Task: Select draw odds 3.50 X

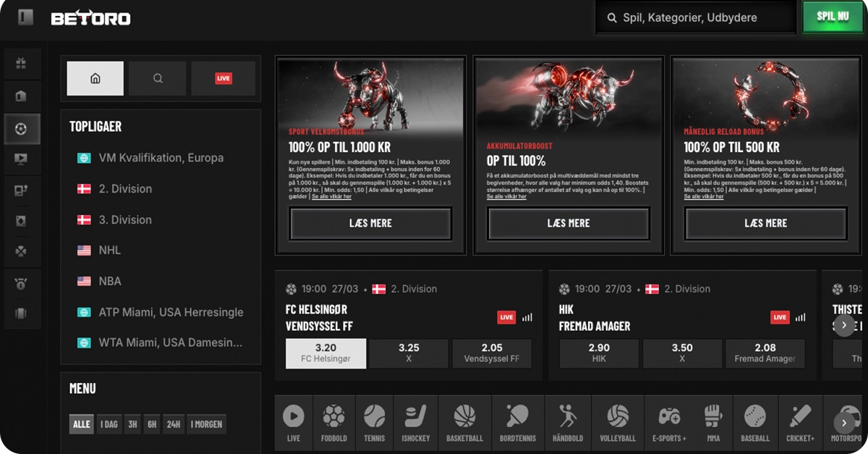Action: 682,353
